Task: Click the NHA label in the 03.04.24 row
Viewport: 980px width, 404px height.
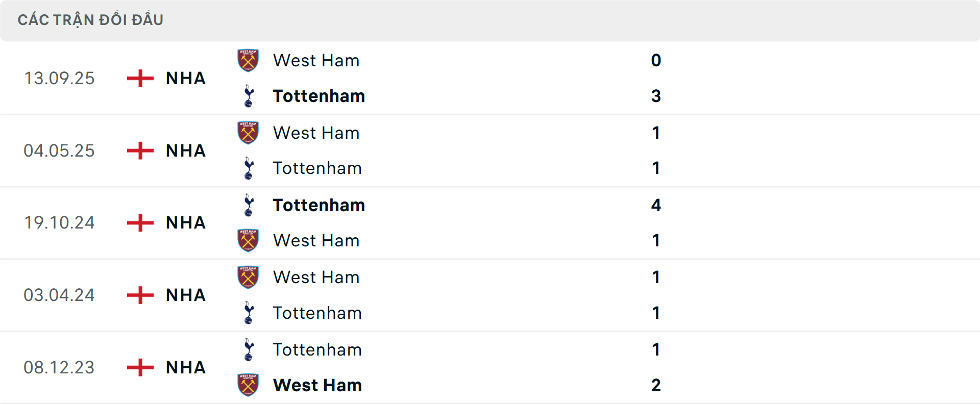Action: (x=185, y=295)
